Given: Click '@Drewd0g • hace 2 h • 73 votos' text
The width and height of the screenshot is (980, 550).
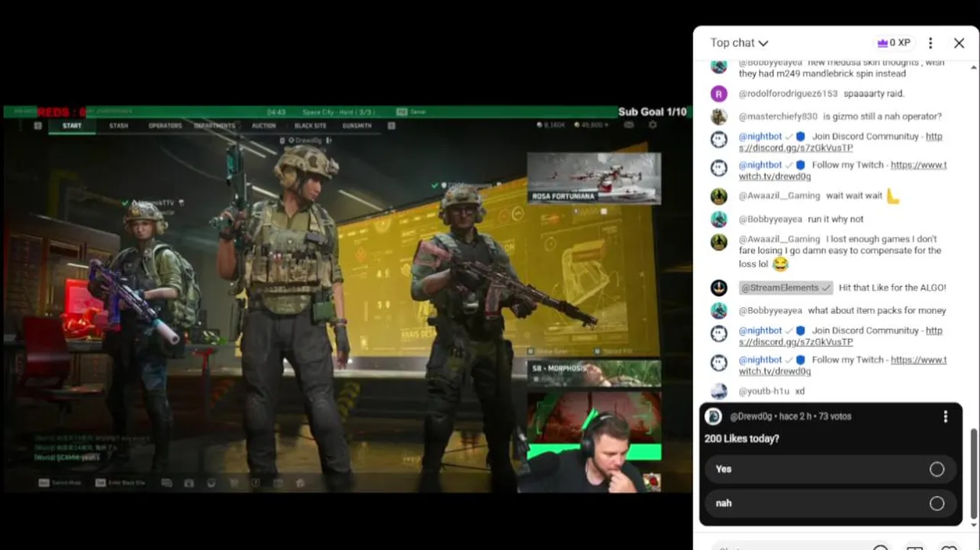Looking at the screenshot, I should coord(790,416).
